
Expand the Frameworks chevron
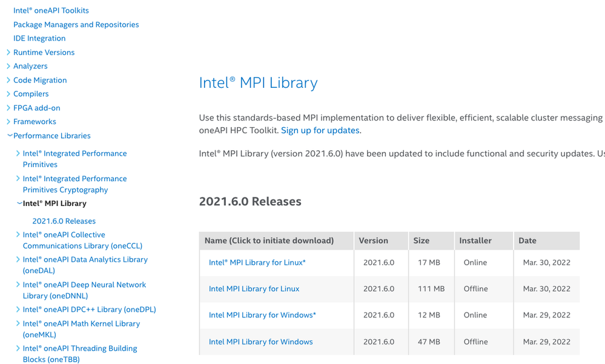point(8,122)
